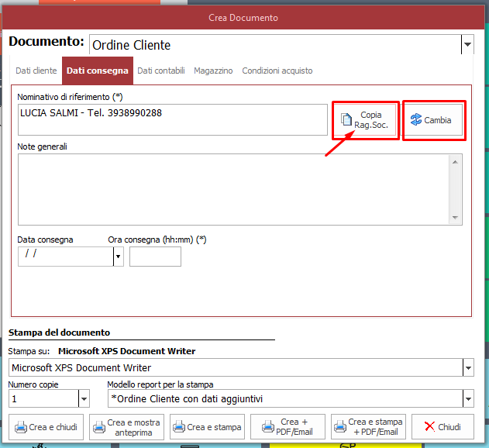The image size is (489, 448).
Task: Click Crea e chiudi button
Action: [x=48, y=427]
